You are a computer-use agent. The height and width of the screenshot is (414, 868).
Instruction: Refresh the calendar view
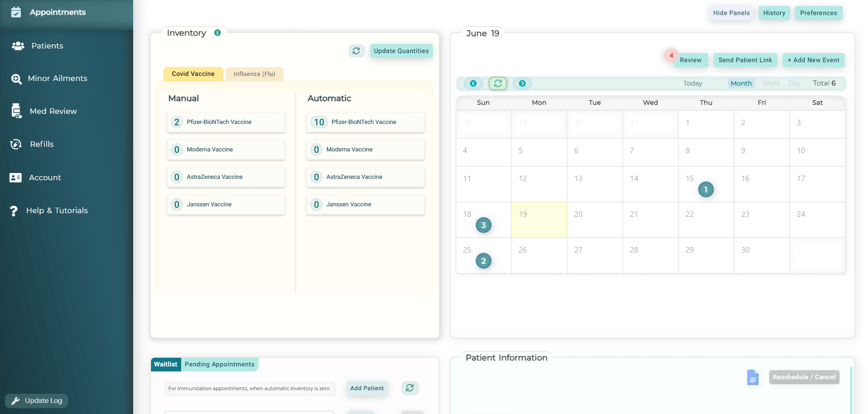[497, 83]
